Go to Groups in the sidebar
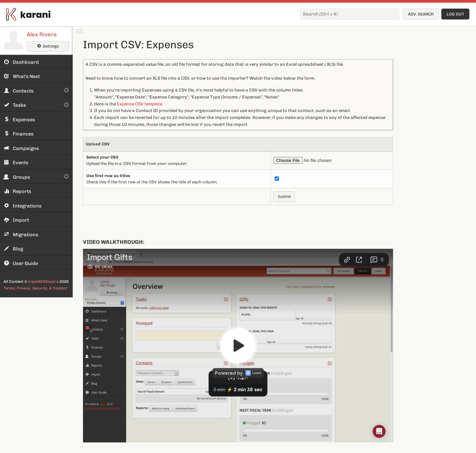Screen dimensions: 476x453 (x=36, y=177)
